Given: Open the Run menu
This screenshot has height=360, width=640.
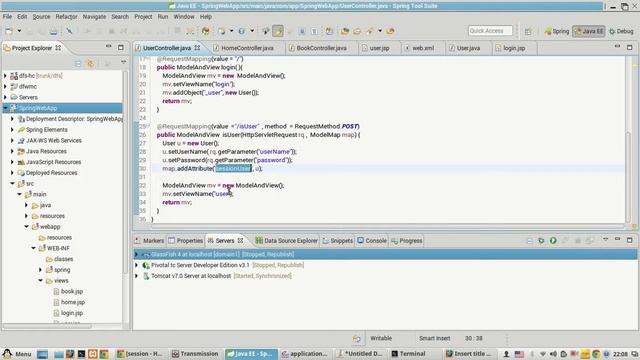Looking at the screenshot, I should (x=163, y=17).
